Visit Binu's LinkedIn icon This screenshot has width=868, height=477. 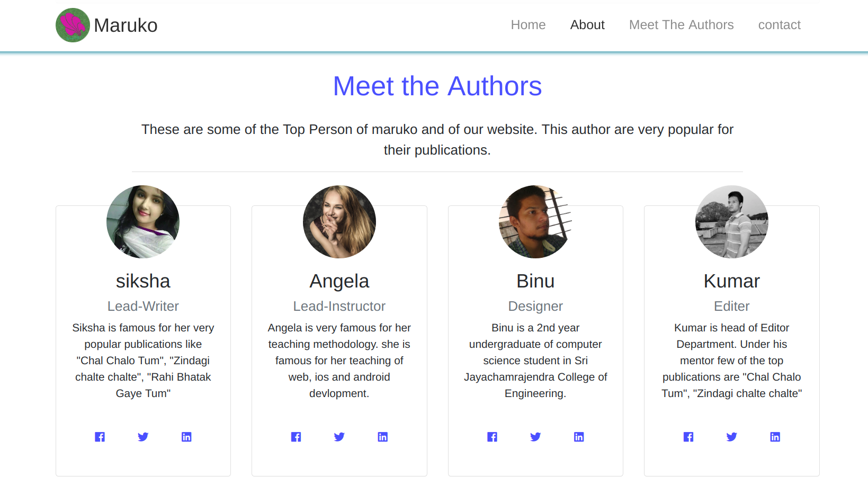pos(579,437)
